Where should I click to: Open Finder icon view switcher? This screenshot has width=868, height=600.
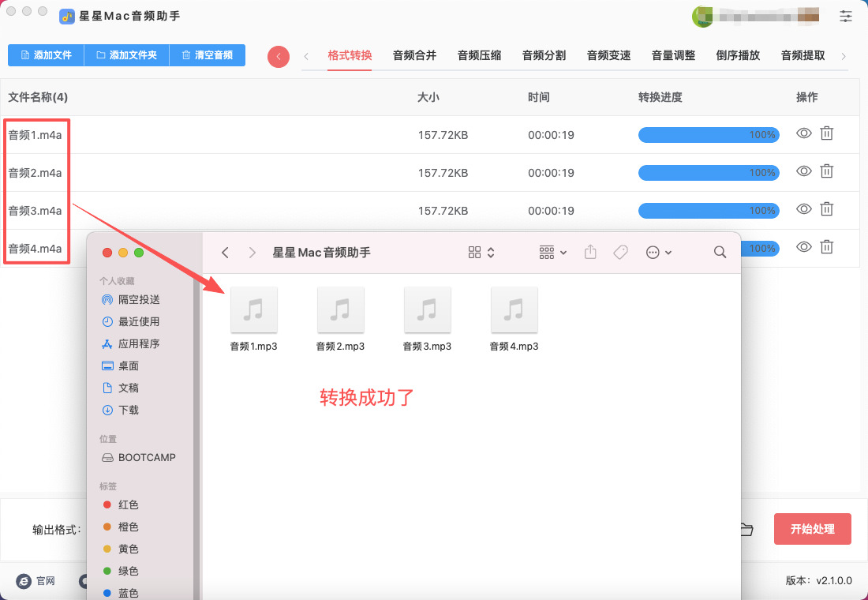coord(481,253)
